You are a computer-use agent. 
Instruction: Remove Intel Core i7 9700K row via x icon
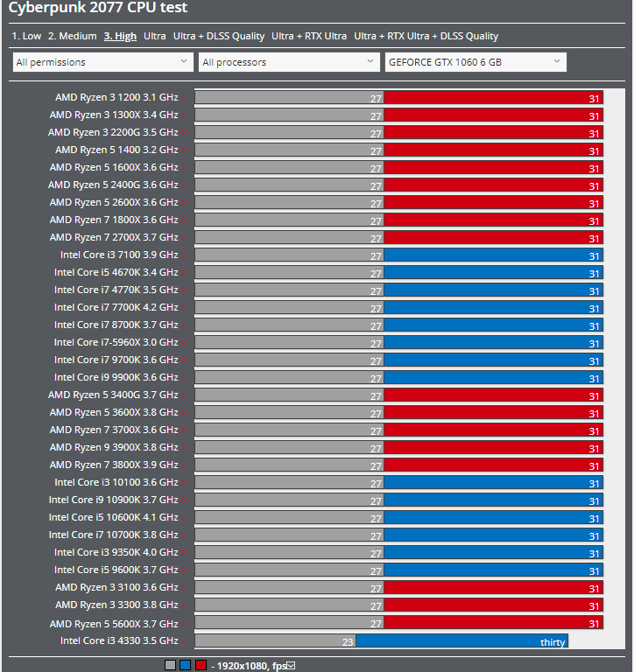[x=185, y=360]
